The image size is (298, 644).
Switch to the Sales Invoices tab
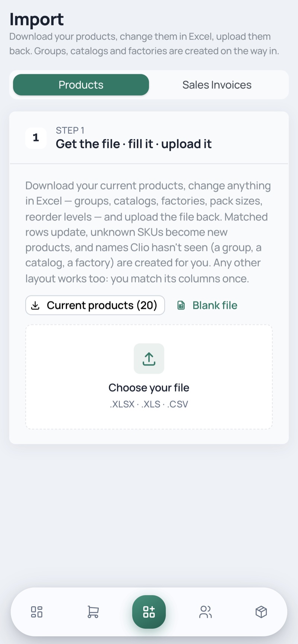click(217, 85)
